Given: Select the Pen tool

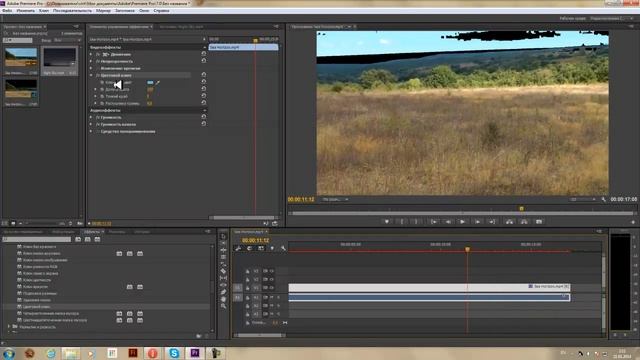Looking at the screenshot, I should pos(223,292).
